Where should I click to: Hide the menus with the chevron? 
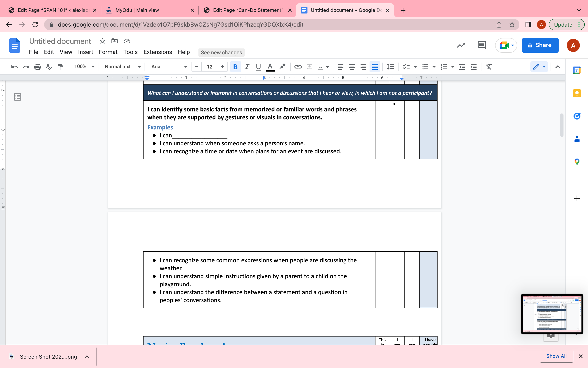[558, 67]
